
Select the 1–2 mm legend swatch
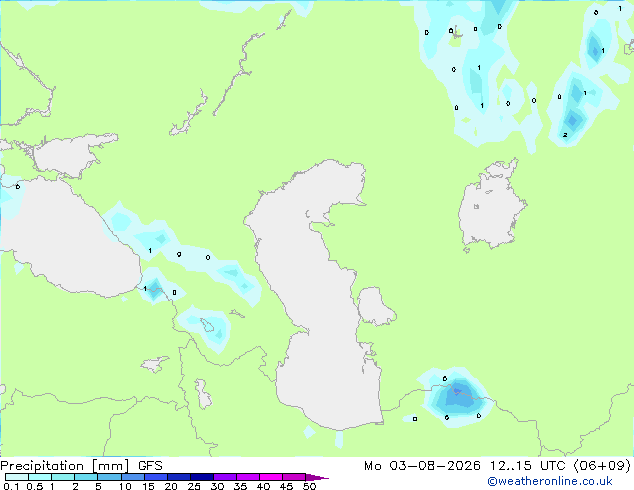coord(63,477)
